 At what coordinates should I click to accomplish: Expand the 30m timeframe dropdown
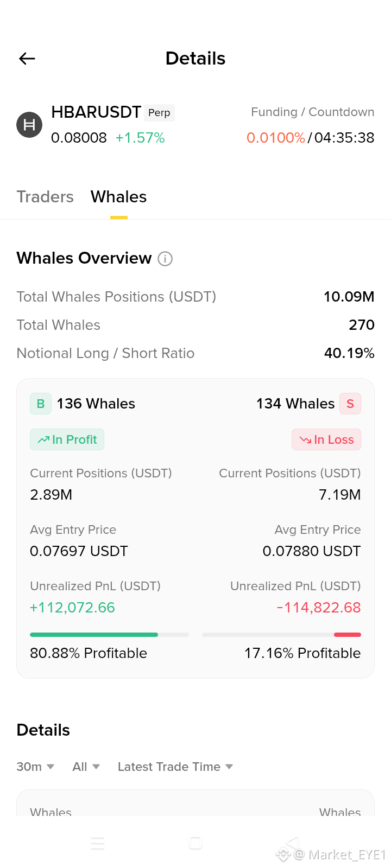point(35,767)
